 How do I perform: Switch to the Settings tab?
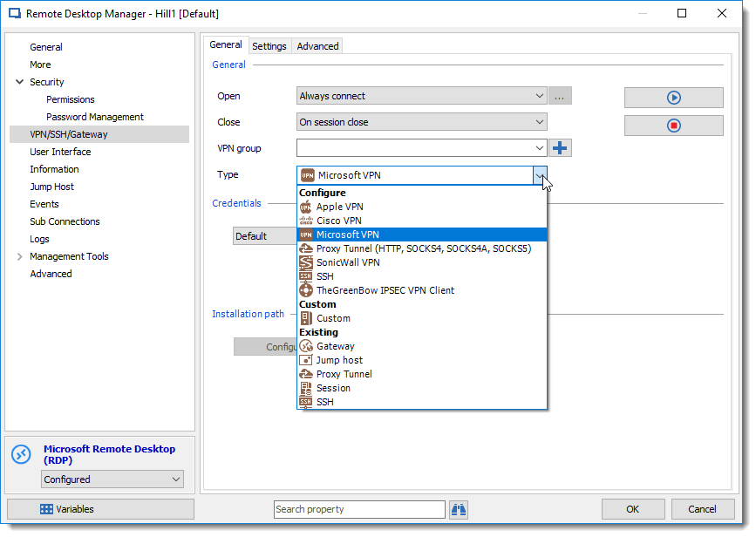tap(269, 45)
